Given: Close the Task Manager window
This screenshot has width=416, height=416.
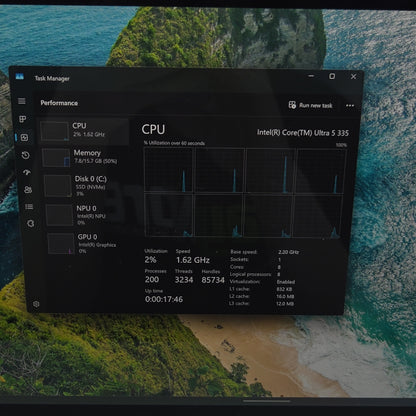Looking at the screenshot, I should coord(353,77).
